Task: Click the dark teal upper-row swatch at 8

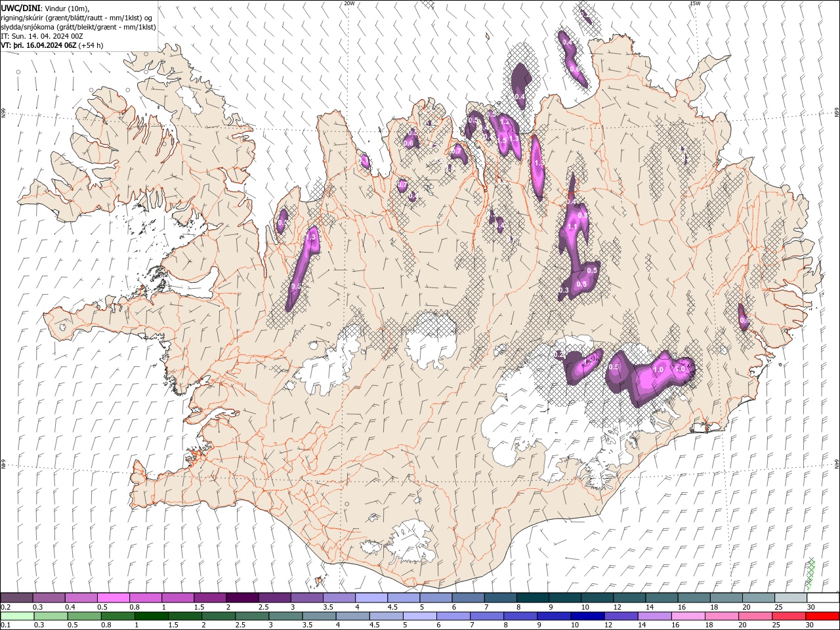Action: tap(532, 598)
